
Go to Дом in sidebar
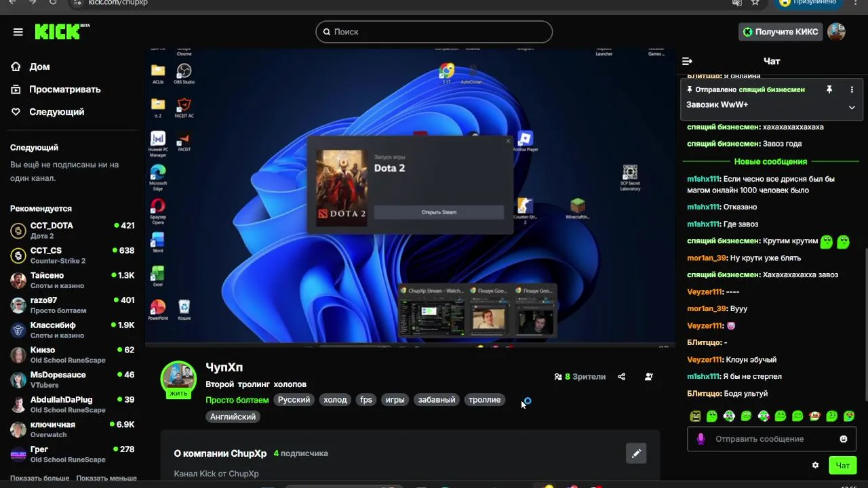click(x=39, y=67)
